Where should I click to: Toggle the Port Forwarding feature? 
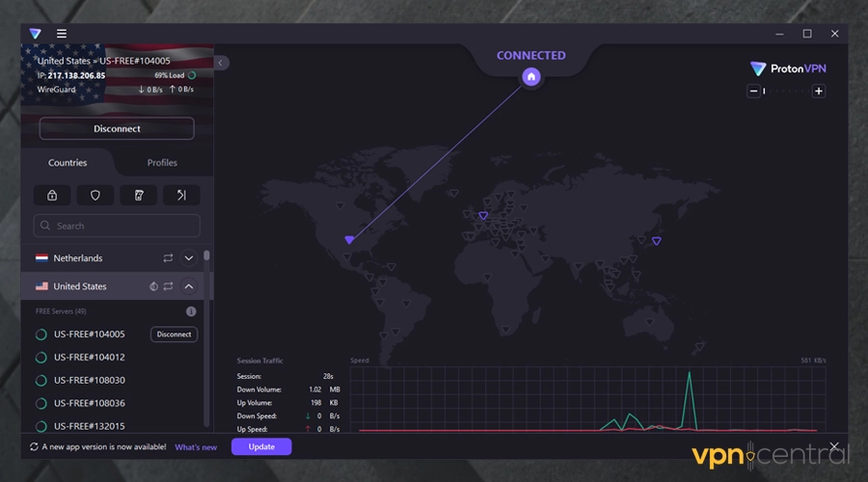181,196
